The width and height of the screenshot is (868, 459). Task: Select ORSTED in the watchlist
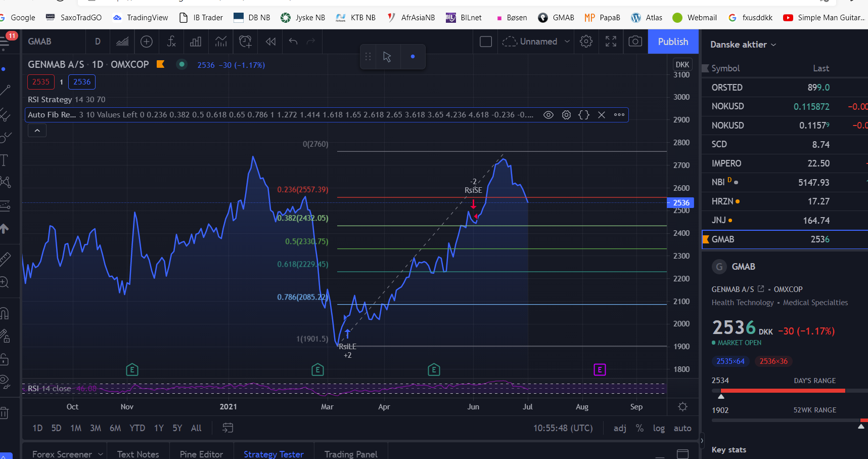[785, 88]
